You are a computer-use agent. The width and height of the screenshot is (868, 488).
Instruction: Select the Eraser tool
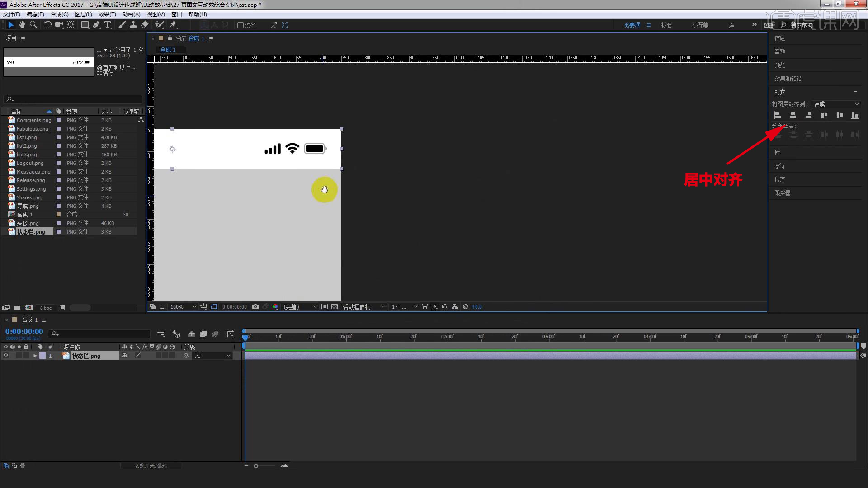(145, 25)
